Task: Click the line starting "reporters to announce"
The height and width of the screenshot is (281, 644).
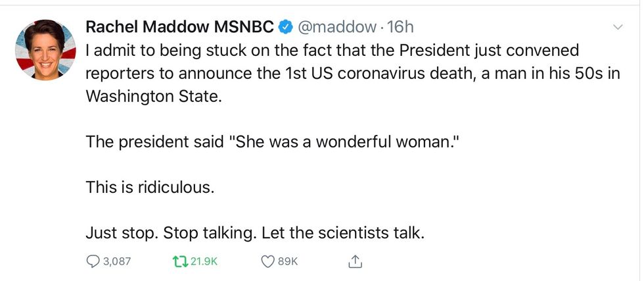Action: pos(352,72)
